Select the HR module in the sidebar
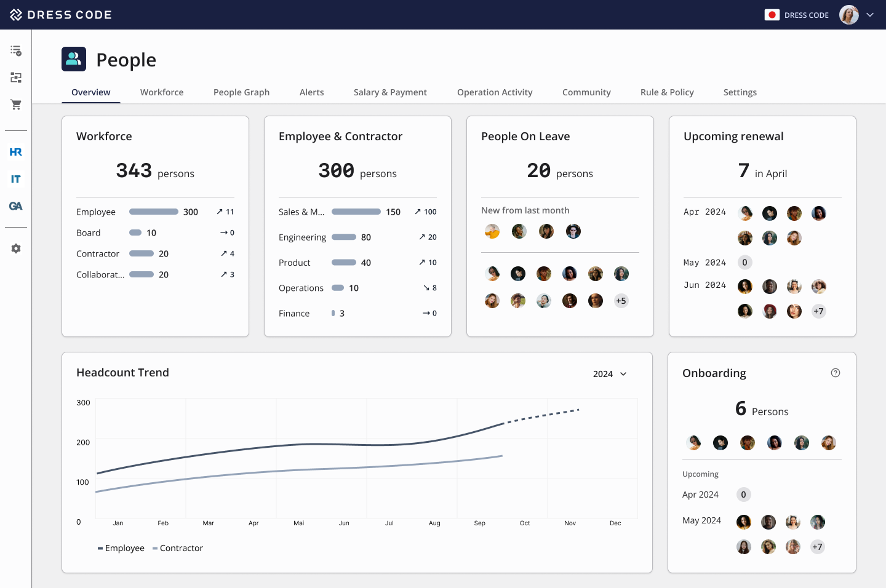 16,152
